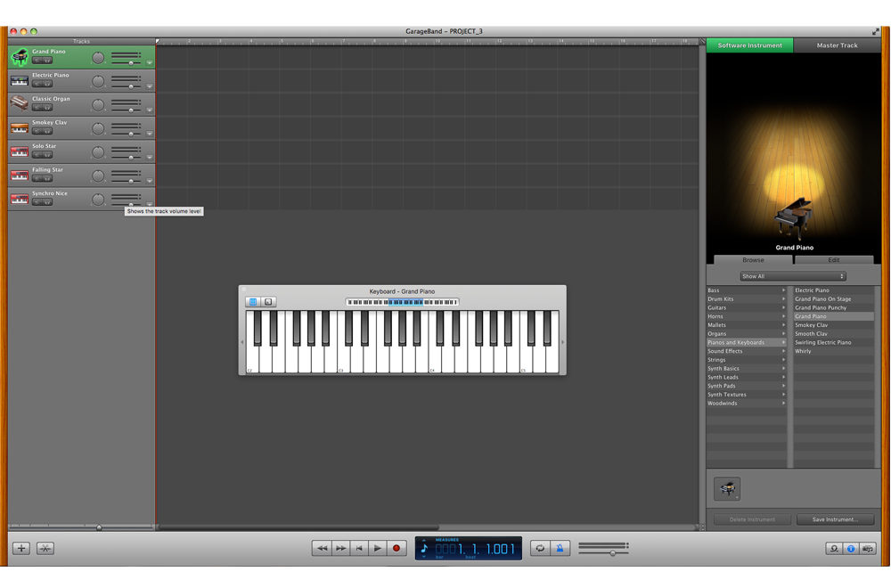
Task: Choose Whirly from the instrument list
Action: (834, 351)
